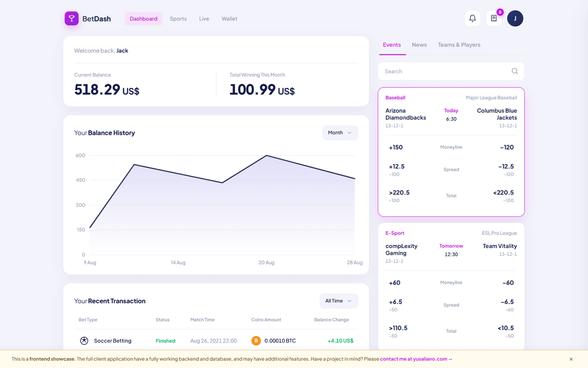The height and width of the screenshot is (368, 588).
Task: Click the Aug 26, 2021 22:00 match time
Action: [x=214, y=341]
